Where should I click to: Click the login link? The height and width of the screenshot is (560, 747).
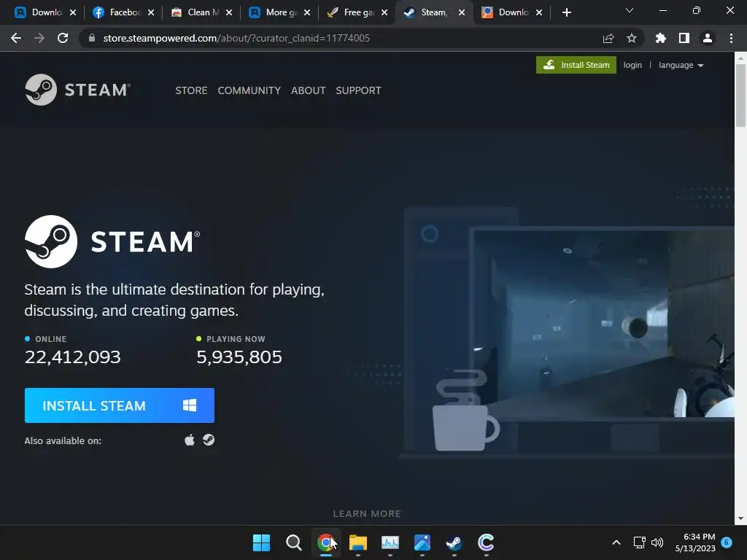coord(632,65)
